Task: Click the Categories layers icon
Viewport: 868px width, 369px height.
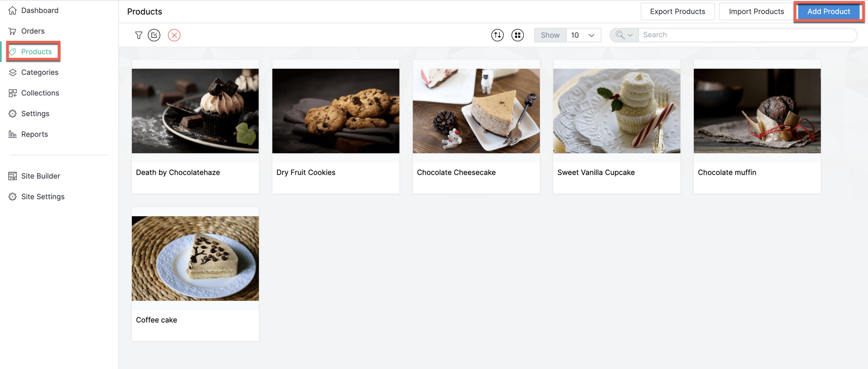Action: click(12, 72)
